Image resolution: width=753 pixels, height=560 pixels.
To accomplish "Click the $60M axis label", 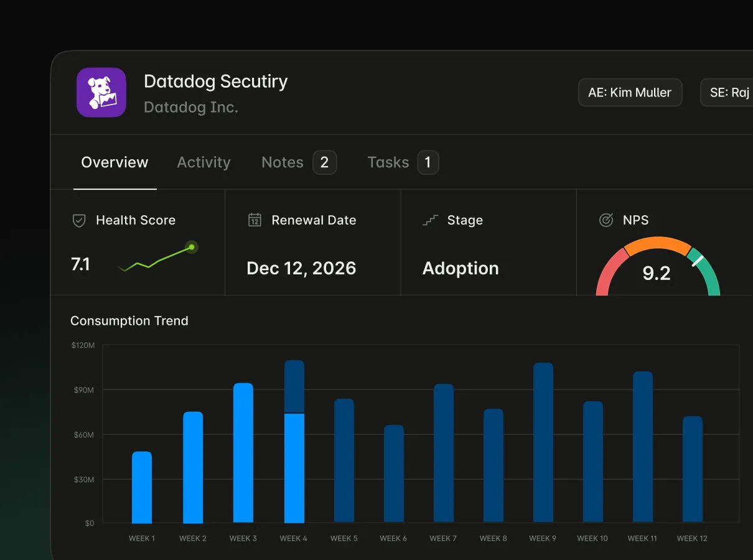I will pyautogui.click(x=83, y=434).
